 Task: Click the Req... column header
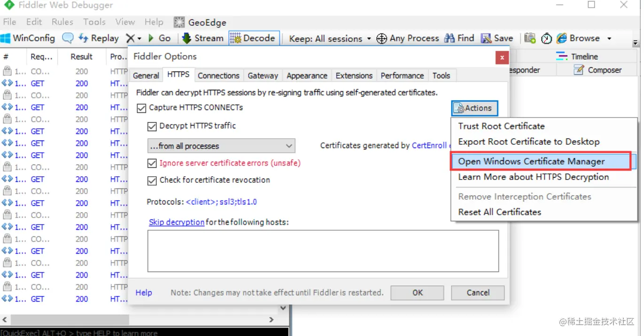pyautogui.click(x=42, y=56)
